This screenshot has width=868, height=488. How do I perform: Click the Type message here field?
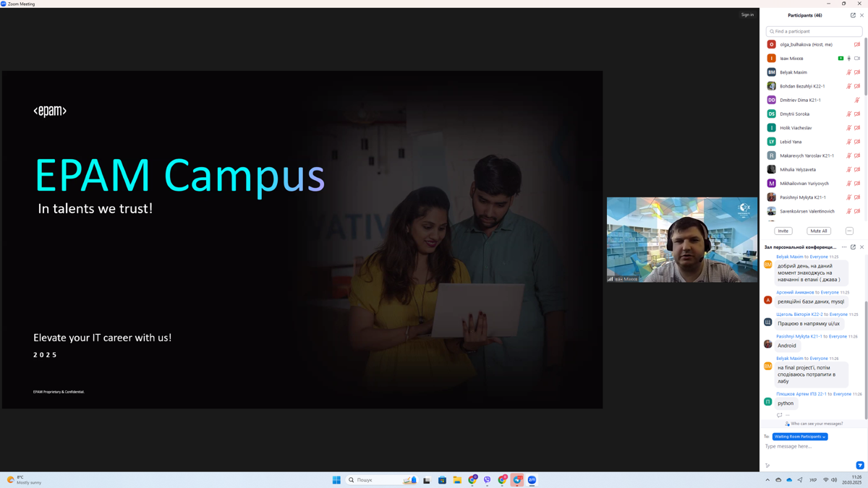(x=814, y=447)
